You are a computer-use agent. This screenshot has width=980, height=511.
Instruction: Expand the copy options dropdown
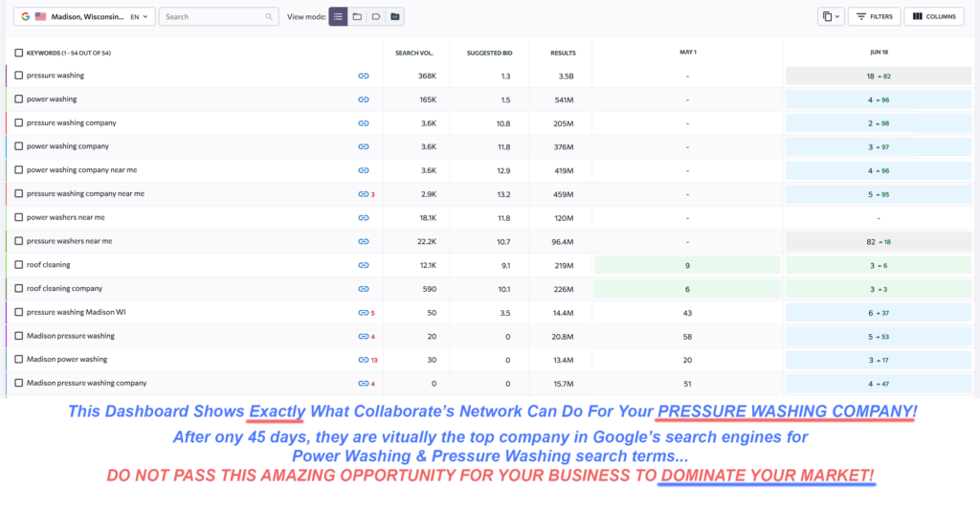(x=830, y=16)
